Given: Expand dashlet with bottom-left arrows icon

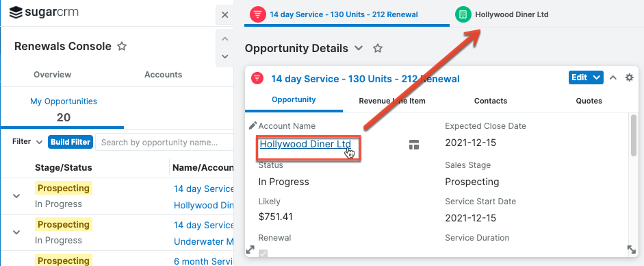Looking at the screenshot, I should click(x=250, y=250).
